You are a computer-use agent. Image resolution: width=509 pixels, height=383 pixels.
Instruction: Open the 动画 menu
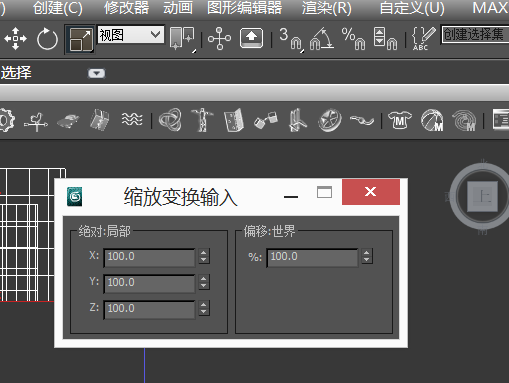pyautogui.click(x=178, y=8)
